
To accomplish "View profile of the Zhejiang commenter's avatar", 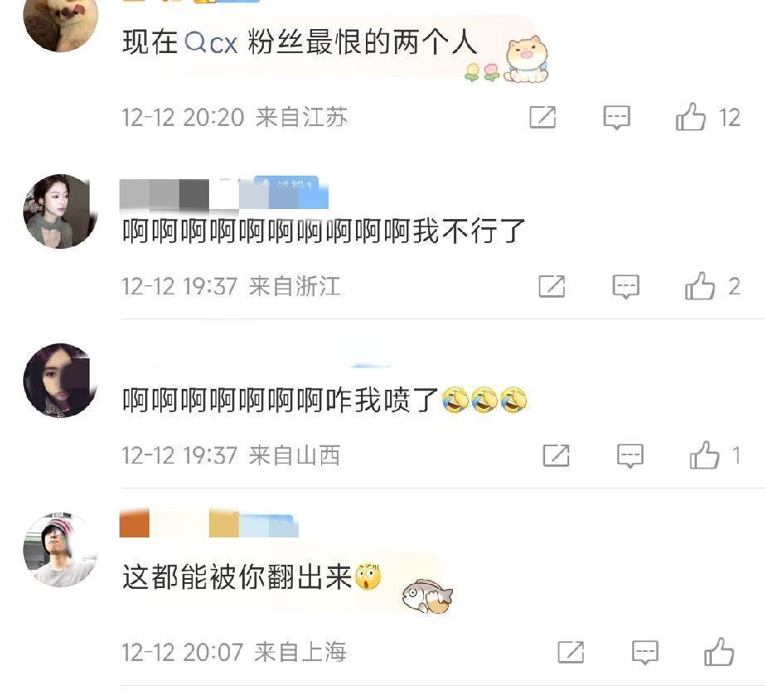I will tap(61, 211).
